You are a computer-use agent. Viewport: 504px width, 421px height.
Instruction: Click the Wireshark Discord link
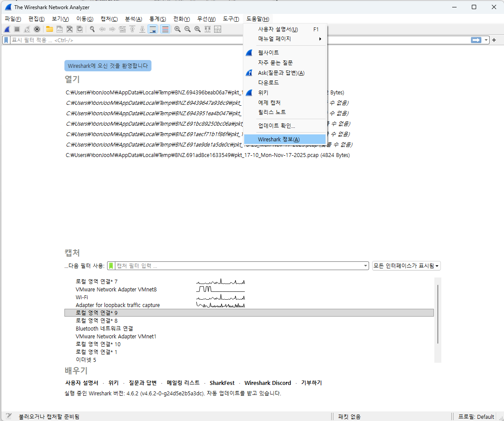(267, 383)
